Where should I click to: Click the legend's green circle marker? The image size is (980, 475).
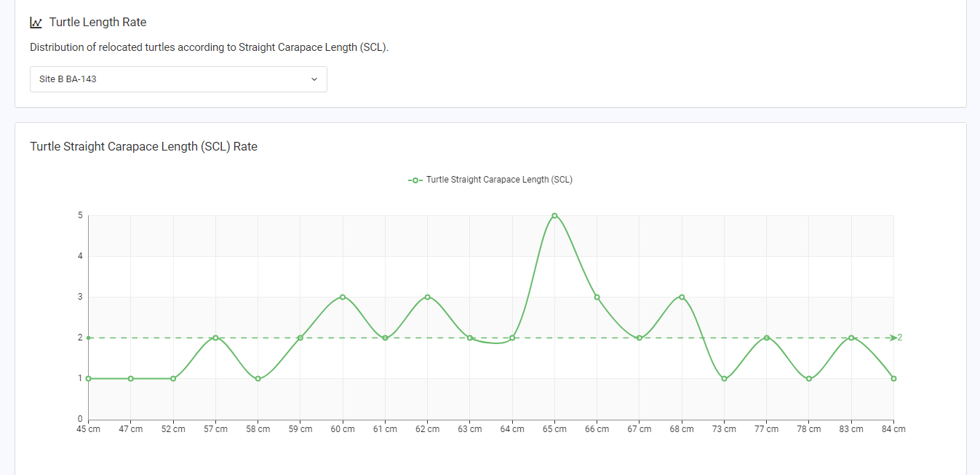point(415,180)
